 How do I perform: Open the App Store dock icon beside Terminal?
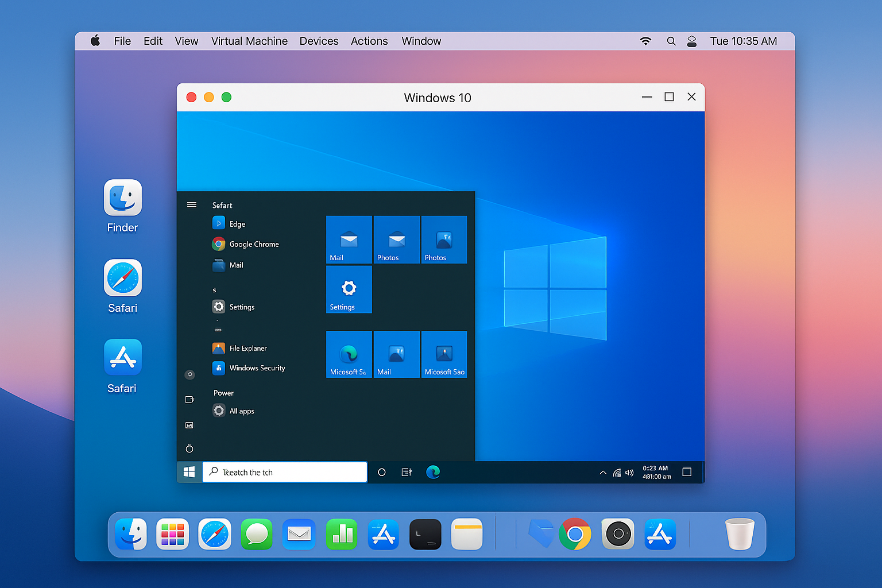pos(384,534)
